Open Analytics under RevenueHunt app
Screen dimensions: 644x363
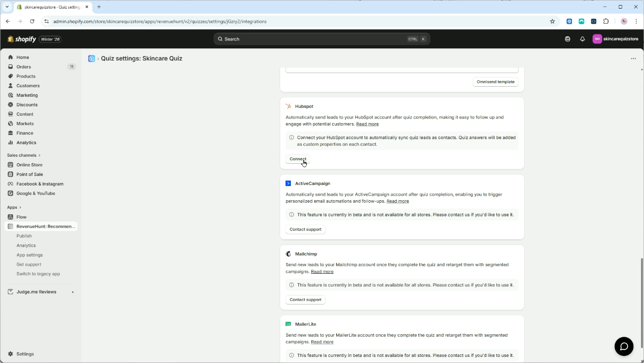(x=26, y=246)
